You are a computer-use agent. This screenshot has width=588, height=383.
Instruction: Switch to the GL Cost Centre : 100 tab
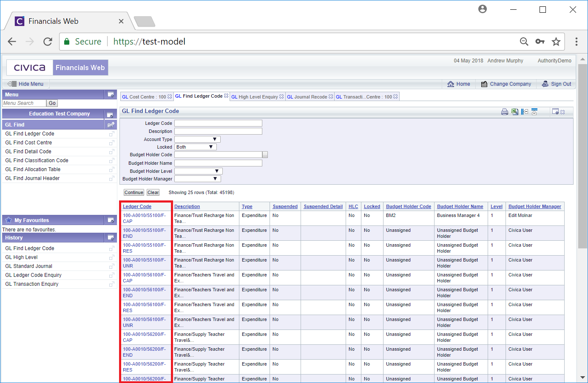coord(144,97)
